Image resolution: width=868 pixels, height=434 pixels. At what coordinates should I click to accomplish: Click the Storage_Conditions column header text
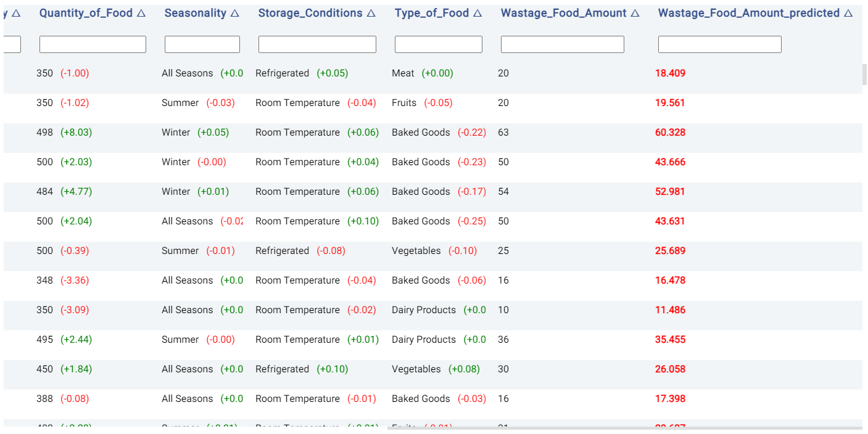point(310,13)
